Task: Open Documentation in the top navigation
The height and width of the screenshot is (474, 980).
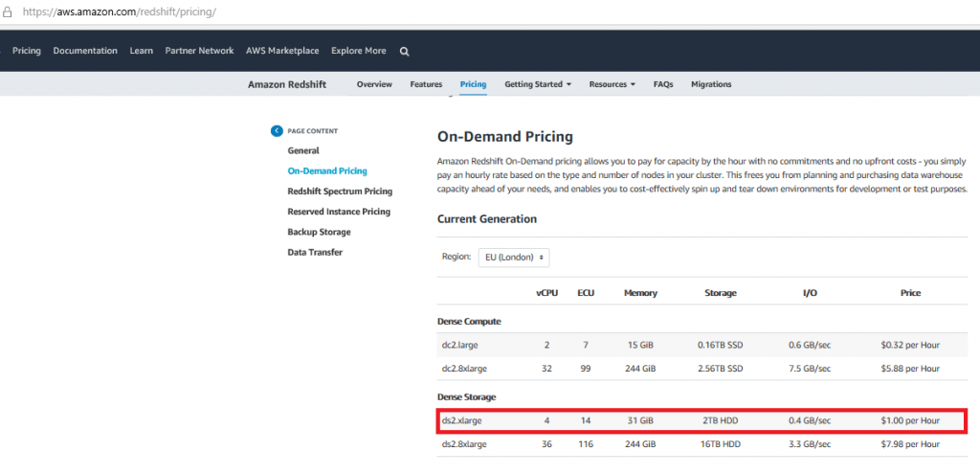Action: (x=85, y=51)
